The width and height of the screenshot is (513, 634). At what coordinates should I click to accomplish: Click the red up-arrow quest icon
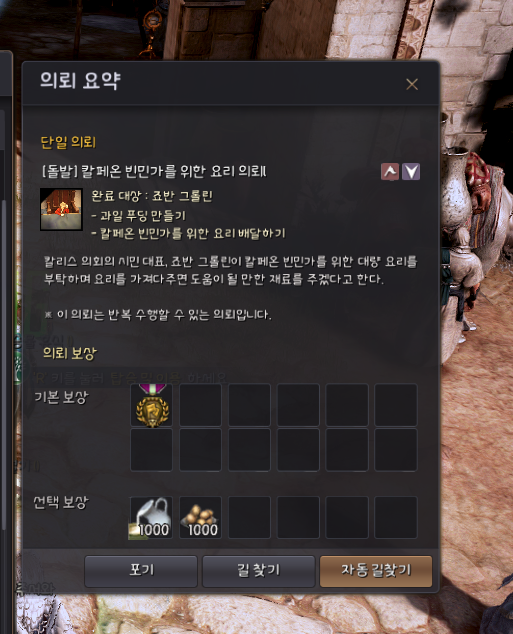pos(390,172)
